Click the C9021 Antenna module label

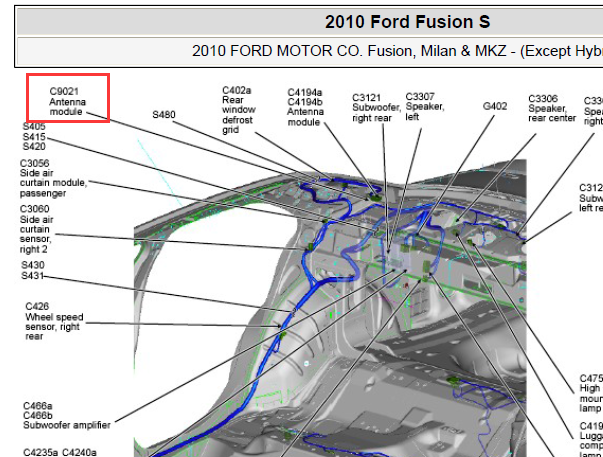coord(68,102)
